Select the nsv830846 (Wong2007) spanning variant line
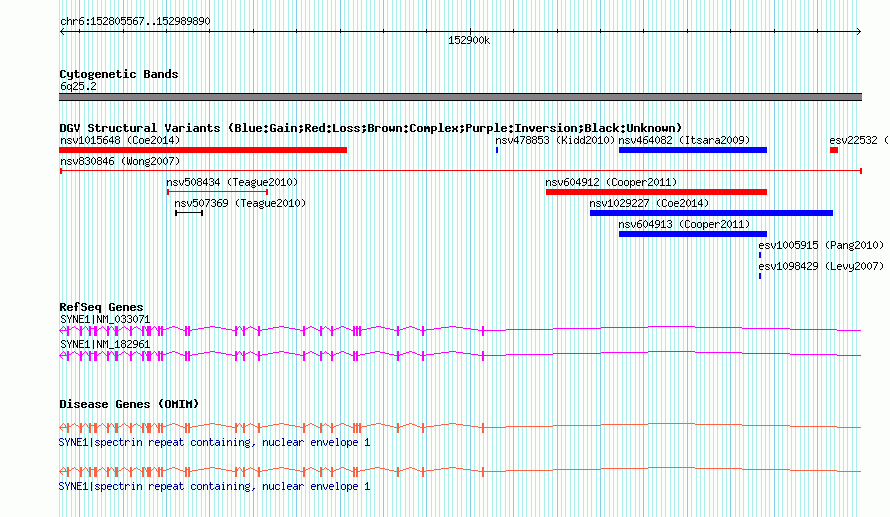This screenshot has height=517, width=890. 460,171
